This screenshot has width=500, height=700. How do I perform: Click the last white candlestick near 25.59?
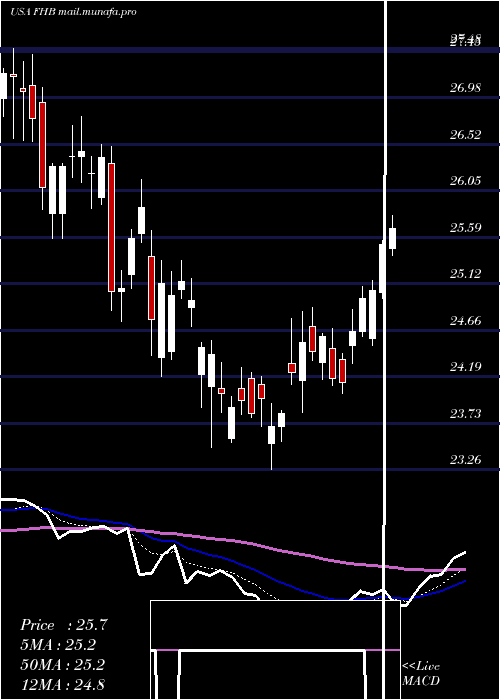pos(392,236)
